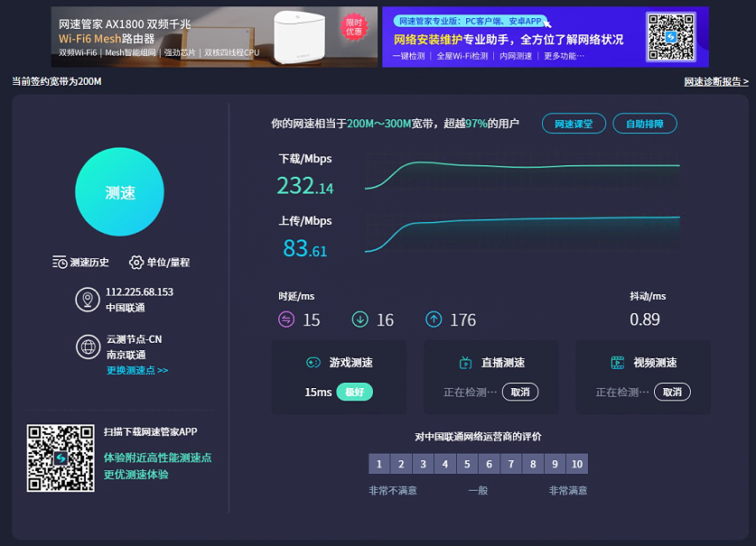This screenshot has width=756, height=546.
Task: Click the QR code in the blue banner
Action: point(671,37)
